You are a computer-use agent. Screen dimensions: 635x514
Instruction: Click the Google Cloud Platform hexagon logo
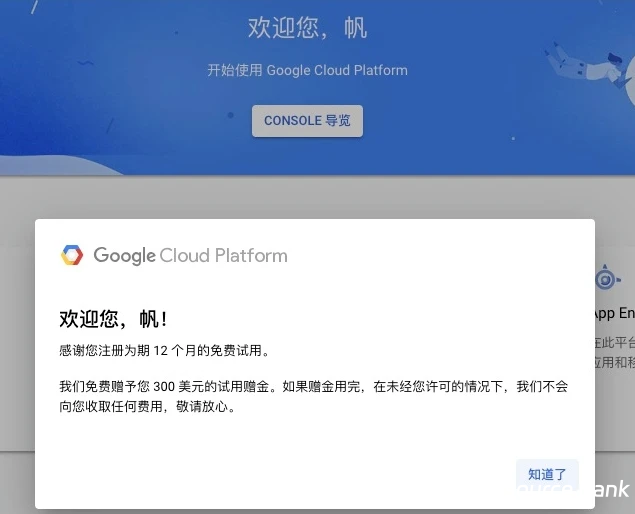point(71,255)
